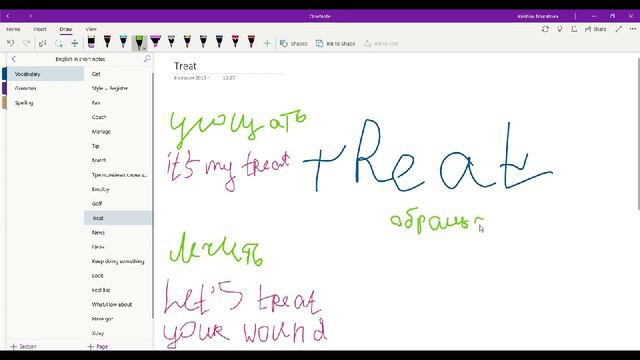Image resolution: width=640 pixels, height=360 pixels.
Task: Click the page title Treat field
Action: coord(185,66)
